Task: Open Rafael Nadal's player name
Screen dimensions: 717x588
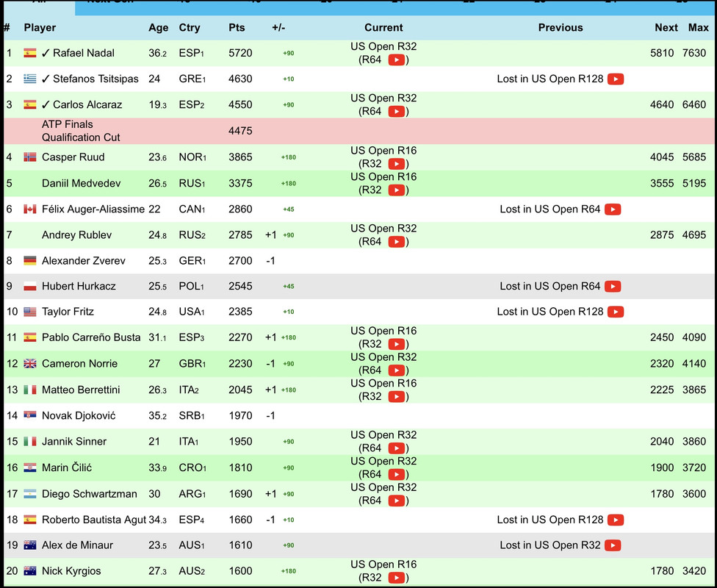Action: 84,53
